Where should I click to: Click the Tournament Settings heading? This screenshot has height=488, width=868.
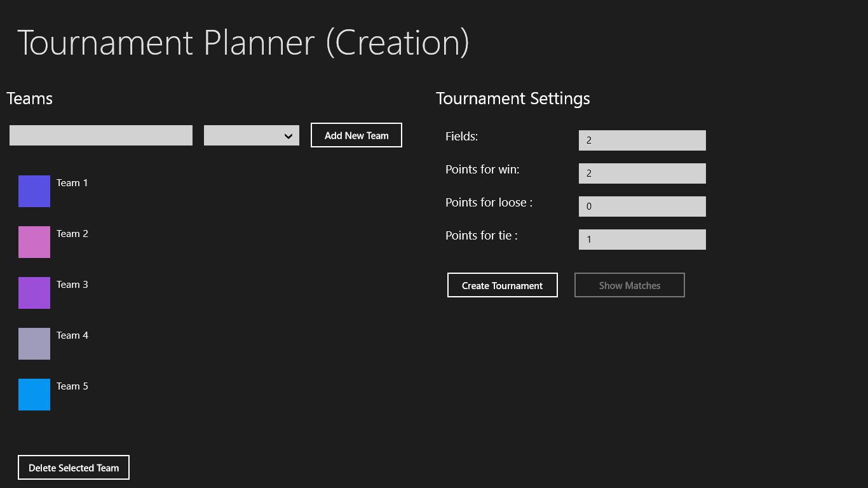coord(513,98)
